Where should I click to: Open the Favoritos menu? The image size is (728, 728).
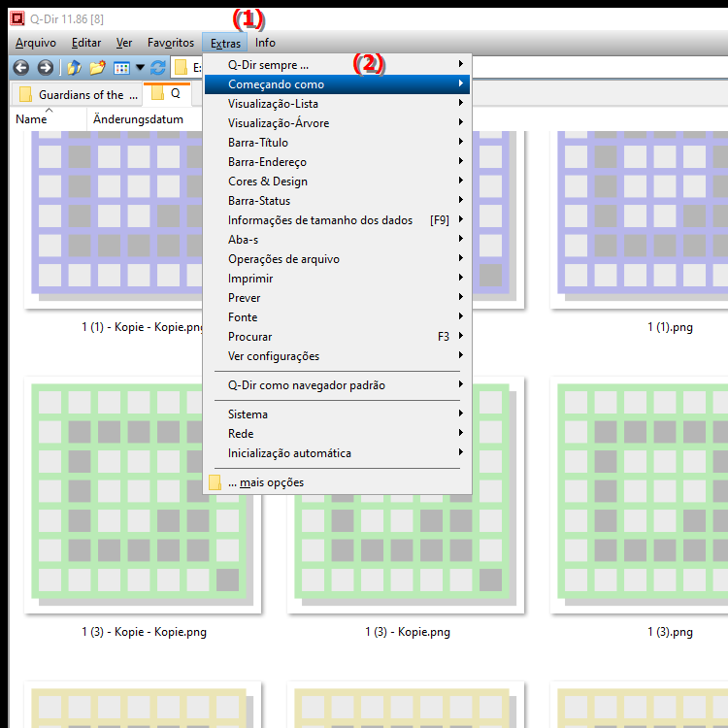pos(171,43)
